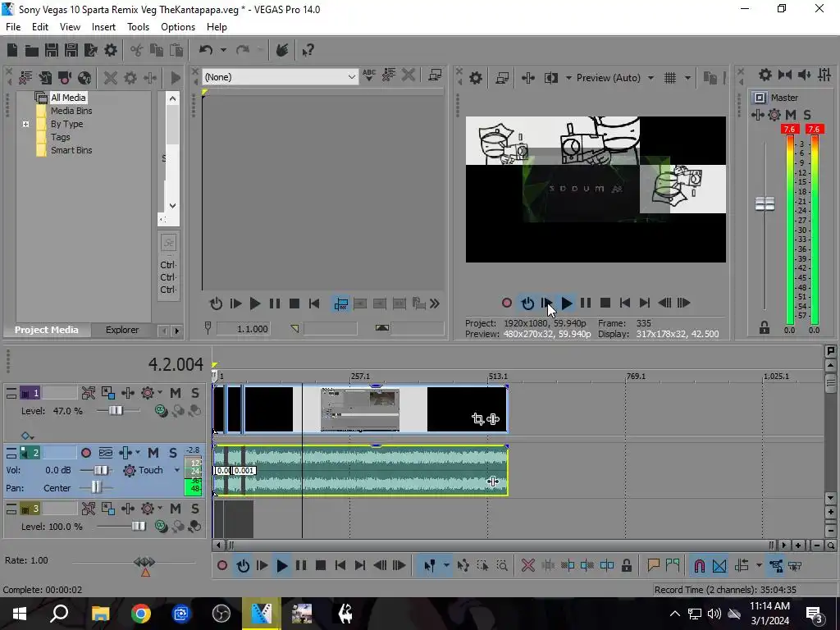This screenshot has width=840, height=630.
Task: Click the New project icon in main toolbar
Action: [x=11, y=50]
